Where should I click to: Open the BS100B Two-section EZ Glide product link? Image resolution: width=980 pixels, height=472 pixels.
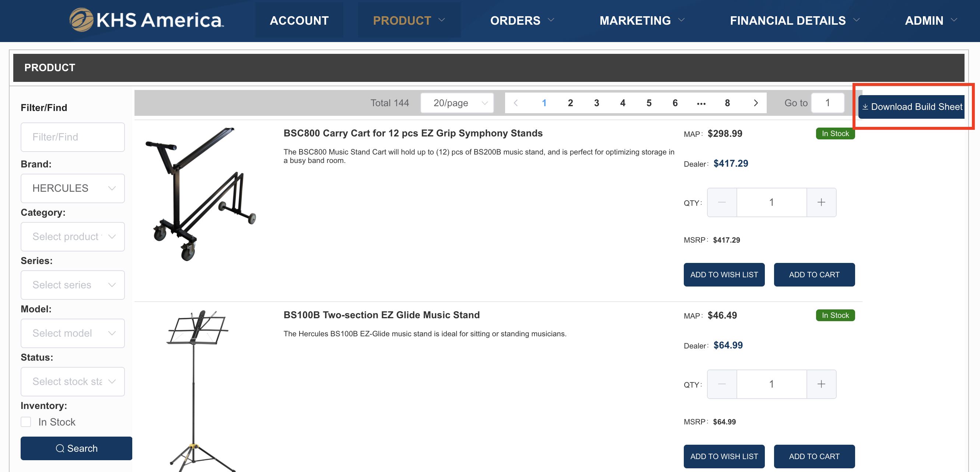[x=382, y=315]
